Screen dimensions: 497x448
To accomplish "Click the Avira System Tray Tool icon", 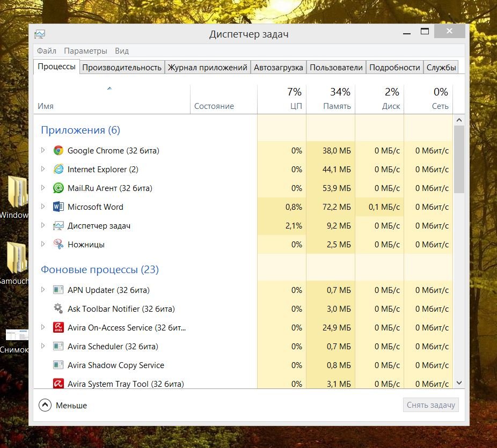I will point(59,384).
